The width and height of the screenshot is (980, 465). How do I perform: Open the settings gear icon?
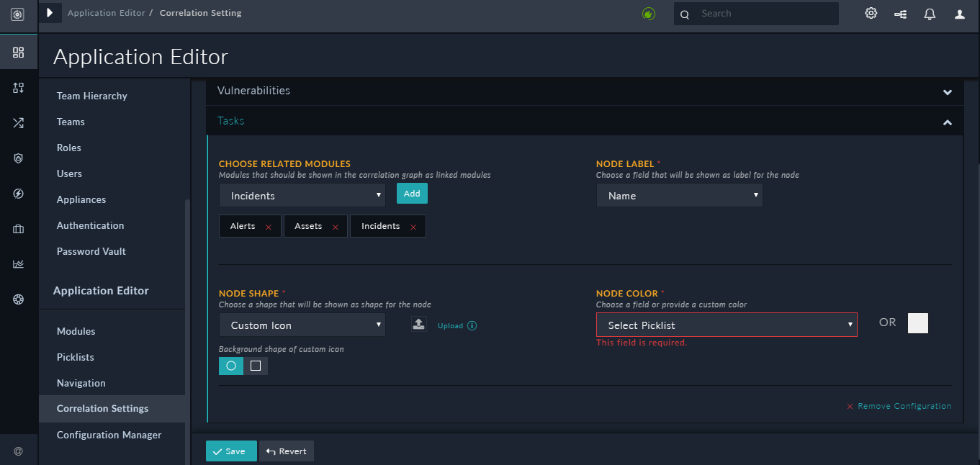871,13
